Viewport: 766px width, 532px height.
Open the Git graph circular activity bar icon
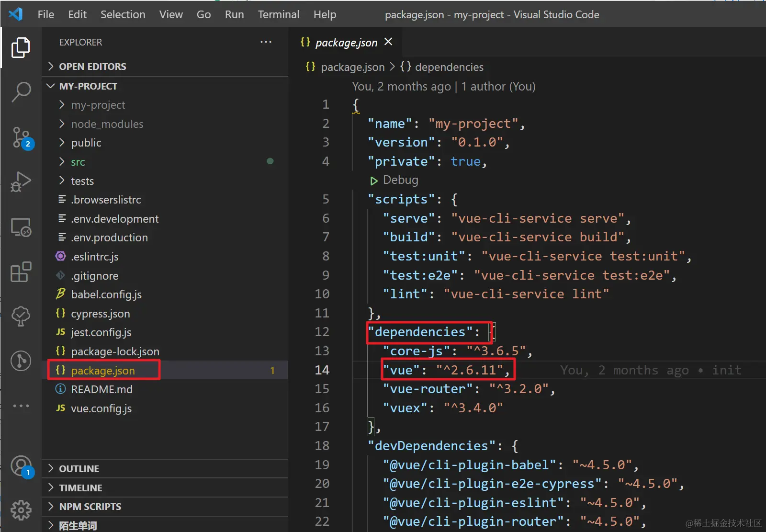[21, 361]
